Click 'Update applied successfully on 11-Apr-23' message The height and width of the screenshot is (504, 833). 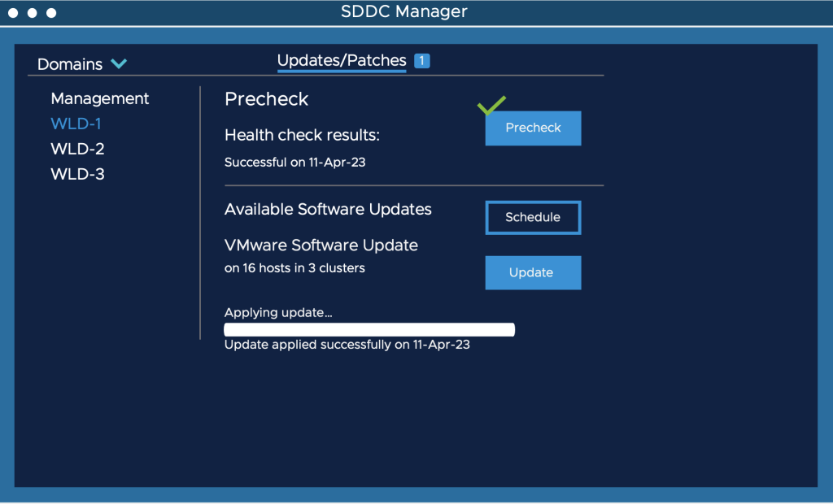(347, 345)
